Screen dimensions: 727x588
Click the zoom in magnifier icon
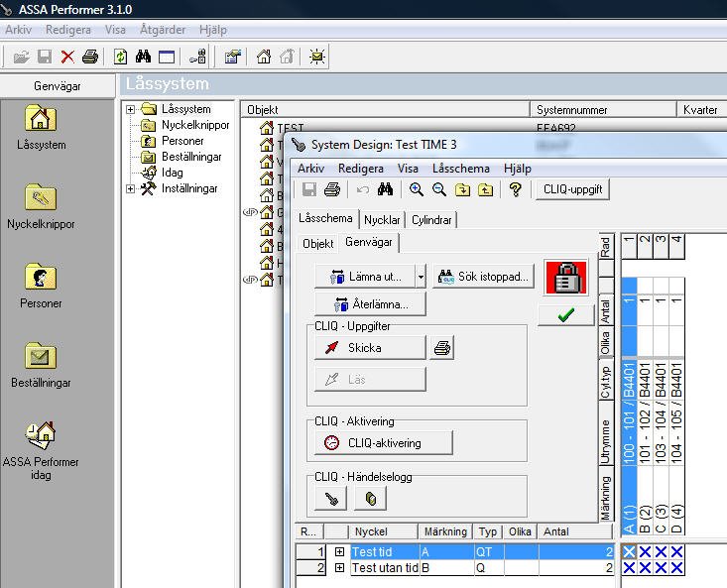[417, 190]
